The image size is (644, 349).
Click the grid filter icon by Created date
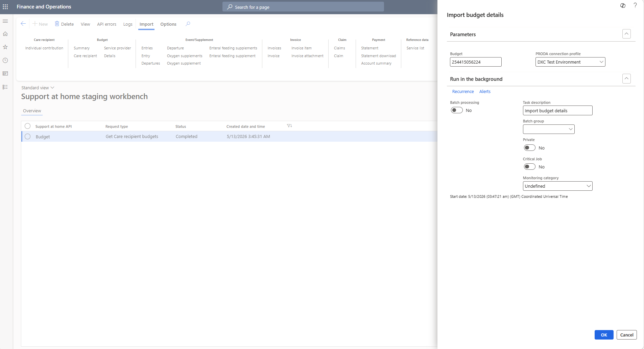[x=289, y=126]
